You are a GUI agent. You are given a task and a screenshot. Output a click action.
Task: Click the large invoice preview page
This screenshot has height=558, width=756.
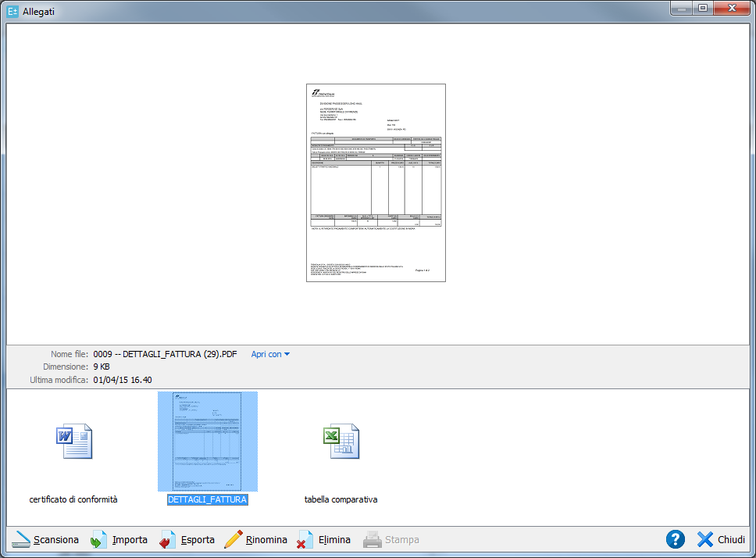[x=376, y=182]
